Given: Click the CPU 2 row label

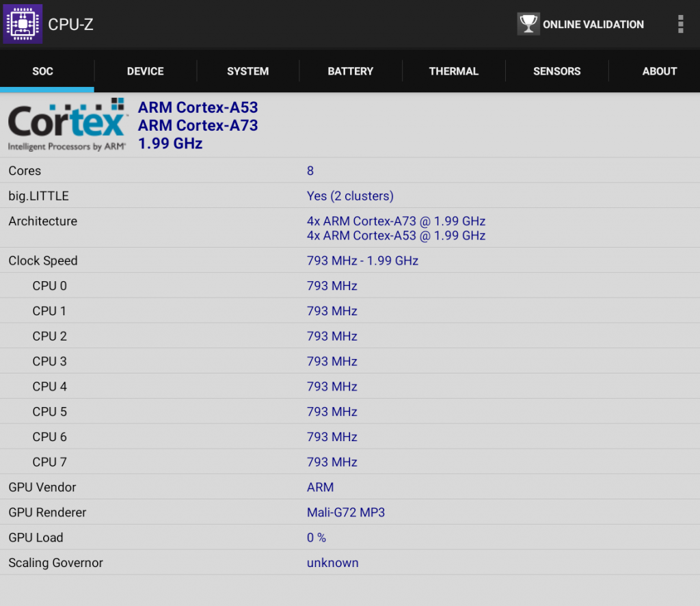Looking at the screenshot, I should [49, 337].
